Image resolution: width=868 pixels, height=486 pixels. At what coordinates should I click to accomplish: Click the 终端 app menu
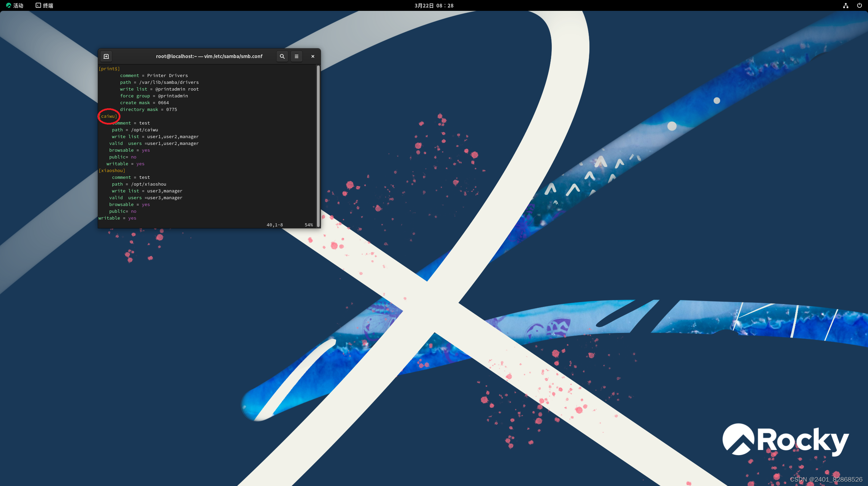pos(44,5)
